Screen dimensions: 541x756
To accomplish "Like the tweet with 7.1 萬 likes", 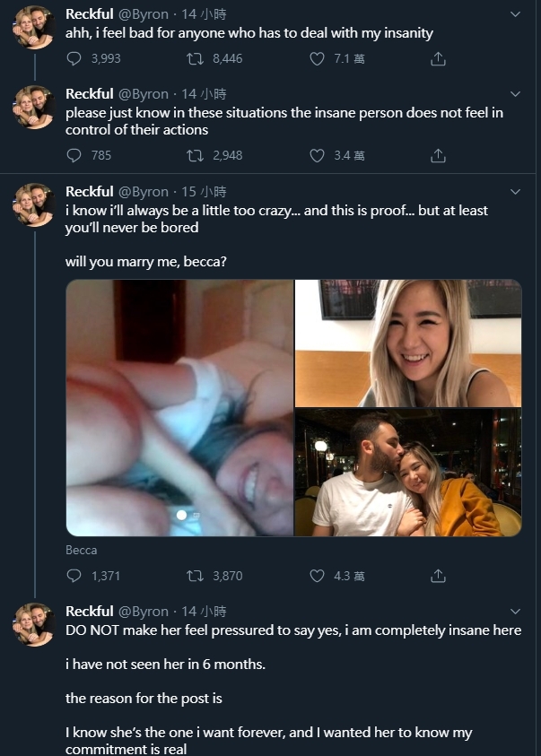I will tap(317, 58).
